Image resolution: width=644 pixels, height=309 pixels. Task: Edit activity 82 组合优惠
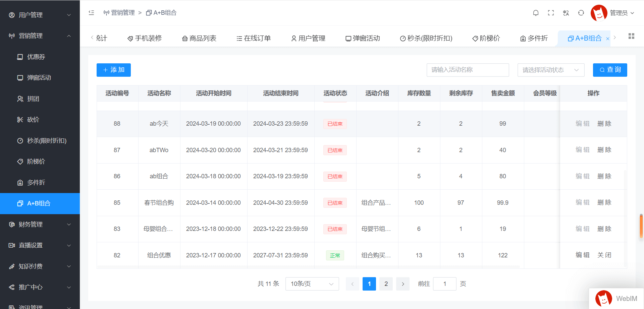click(583, 255)
